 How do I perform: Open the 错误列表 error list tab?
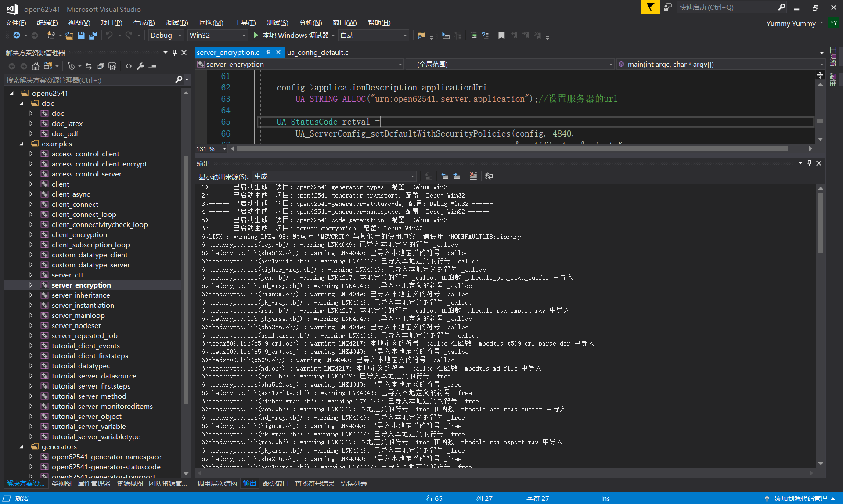coord(353,483)
